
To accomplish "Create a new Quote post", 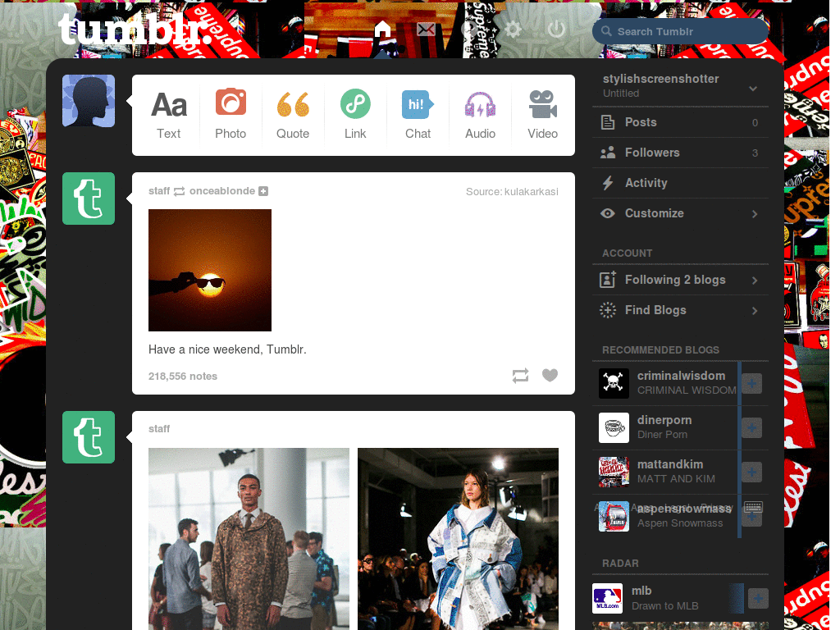I will point(293,115).
